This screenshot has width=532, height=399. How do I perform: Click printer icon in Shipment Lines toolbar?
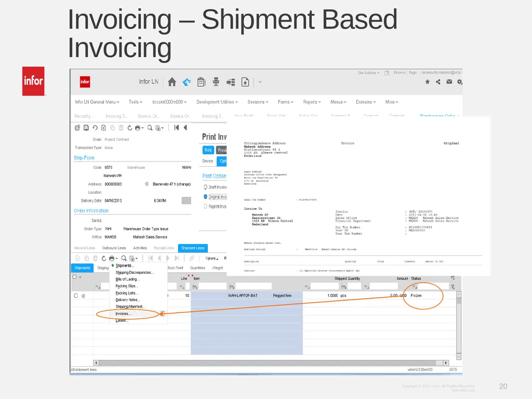point(112,259)
